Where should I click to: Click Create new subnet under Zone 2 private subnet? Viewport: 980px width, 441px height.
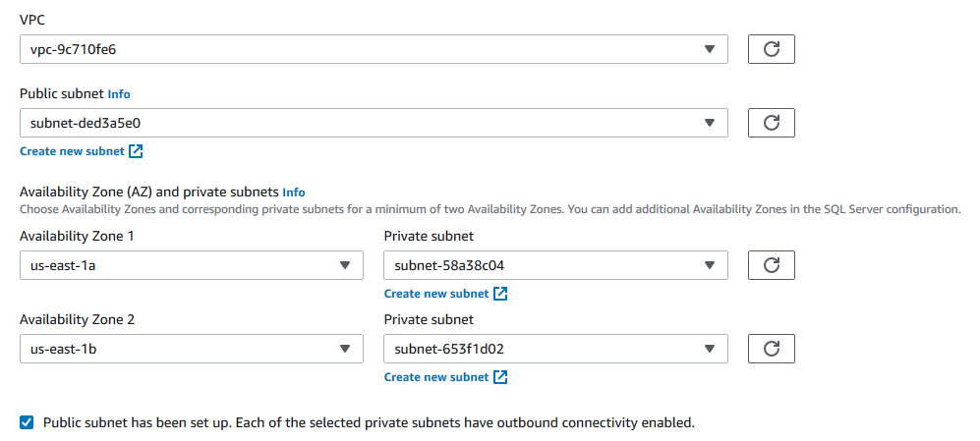point(436,377)
